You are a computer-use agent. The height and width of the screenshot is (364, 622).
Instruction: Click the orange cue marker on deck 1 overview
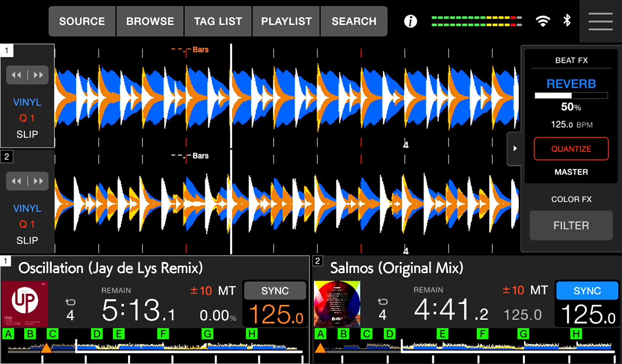[46, 348]
